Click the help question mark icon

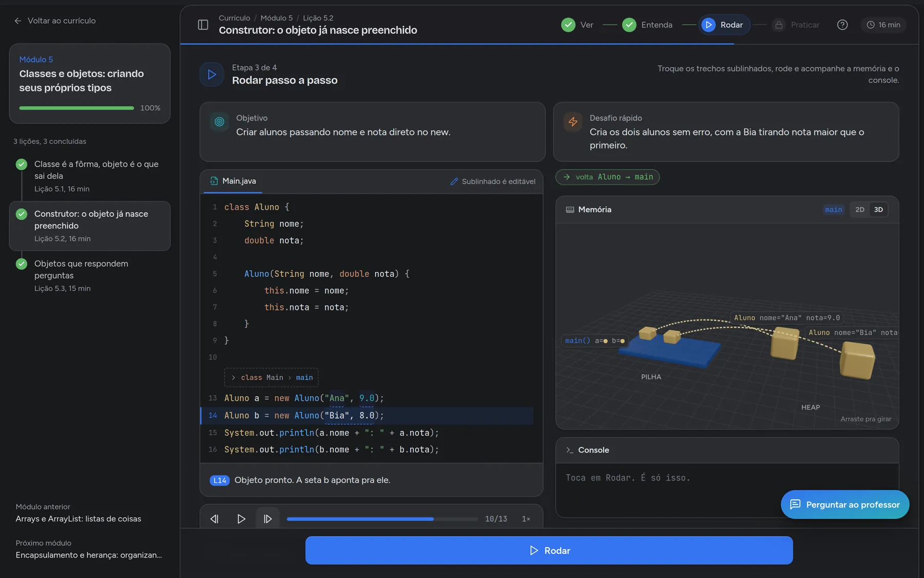coord(842,25)
